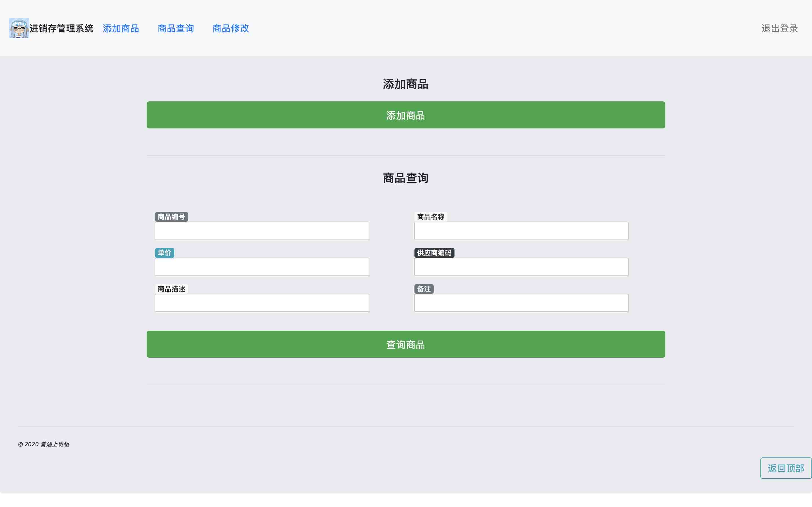The width and height of the screenshot is (812, 507).
Task: Focus the 商品描述 input field
Action: [x=262, y=303]
